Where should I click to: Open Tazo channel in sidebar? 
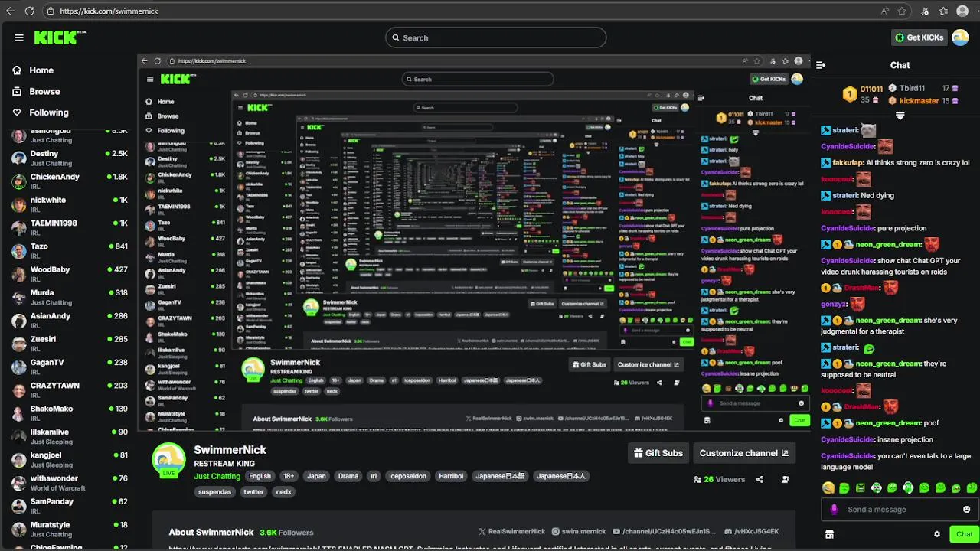69,250
